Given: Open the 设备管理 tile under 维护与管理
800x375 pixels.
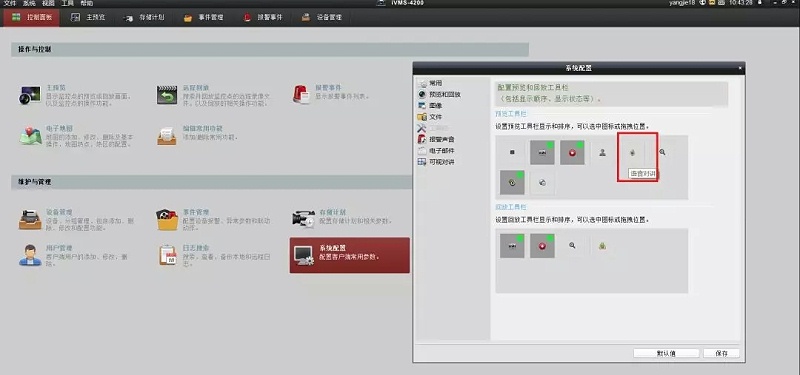Looking at the screenshot, I should click(77, 219).
